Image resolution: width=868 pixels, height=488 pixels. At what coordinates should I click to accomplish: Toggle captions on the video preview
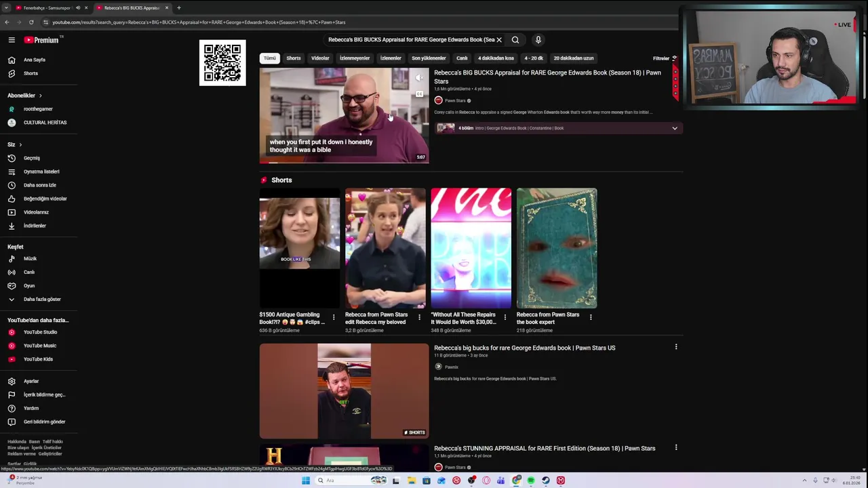tap(419, 94)
